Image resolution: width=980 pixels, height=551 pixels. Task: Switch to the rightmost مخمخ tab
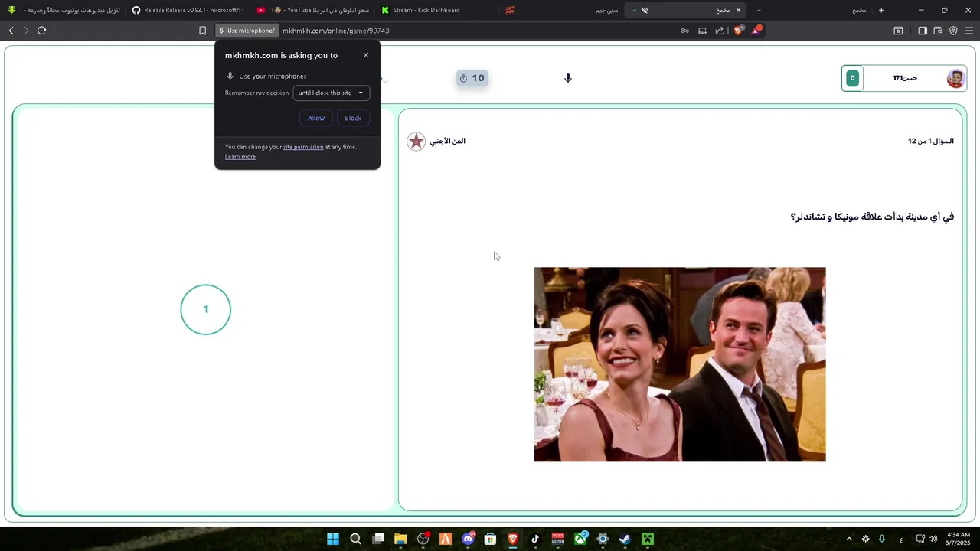812,10
